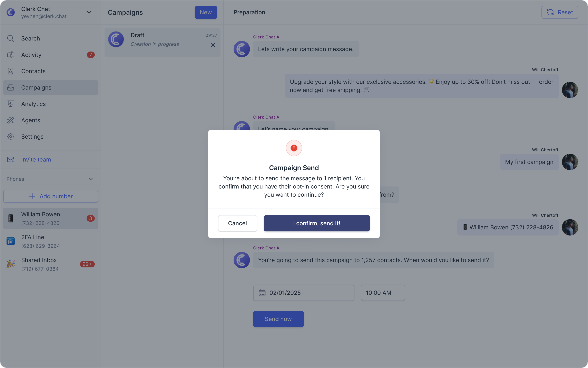Open the Contacts sidebar icon
Viewport: 588px width, 368px height.
pyautogui.click(x=10, y=71)
